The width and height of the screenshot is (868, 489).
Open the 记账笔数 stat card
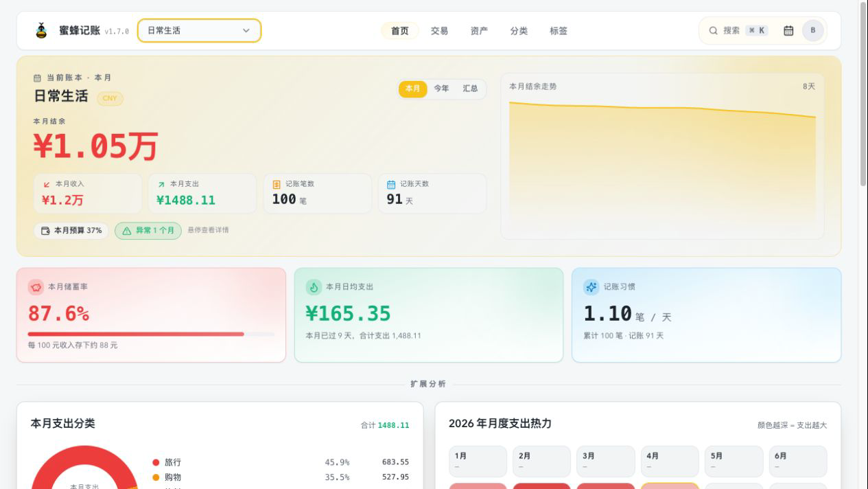[x=317, y=193]
